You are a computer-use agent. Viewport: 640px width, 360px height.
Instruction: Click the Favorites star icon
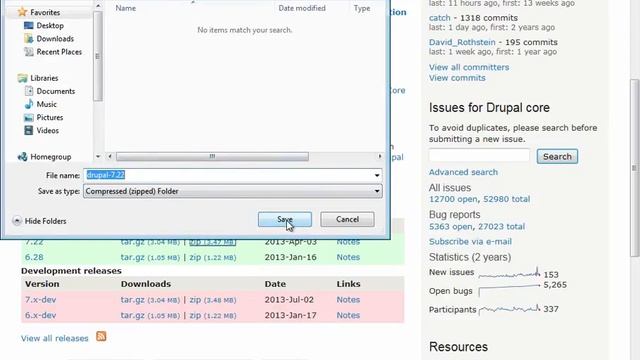(x=22, y=12)
